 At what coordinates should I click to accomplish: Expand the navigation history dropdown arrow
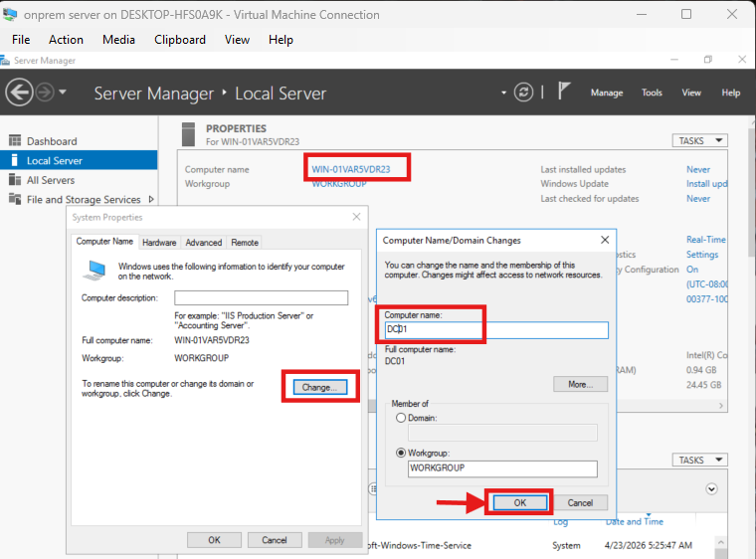(64, 93)
